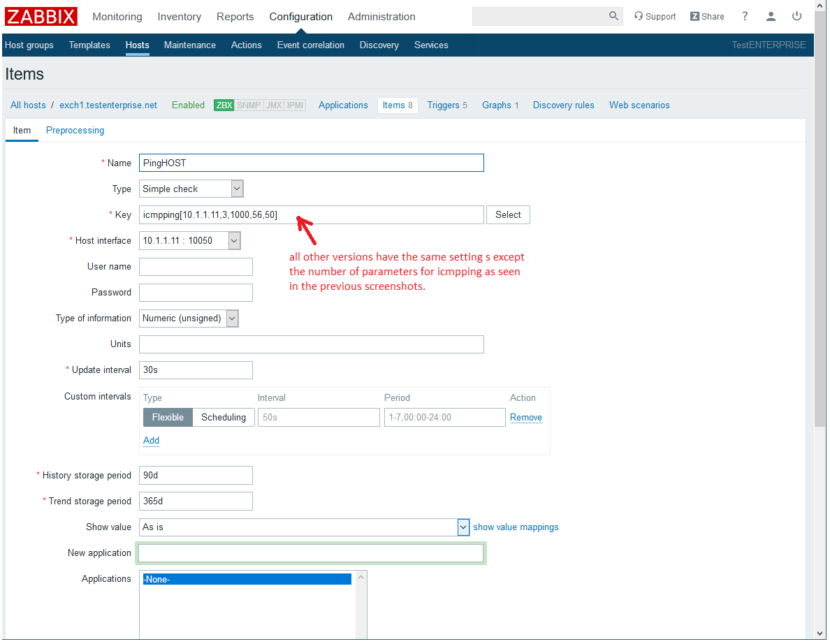Open the Reports menu
The height and width of the screenshot is (644, 830).
click(235, 16)
